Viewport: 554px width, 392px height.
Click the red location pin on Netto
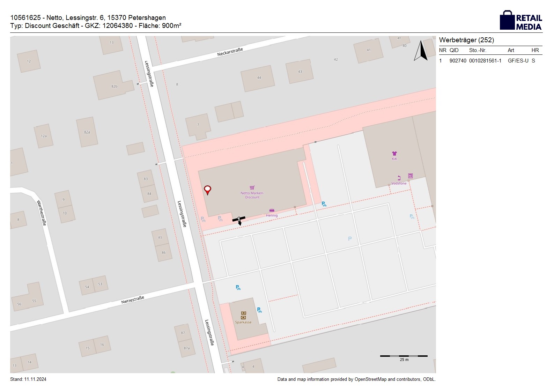pos(207,190)
